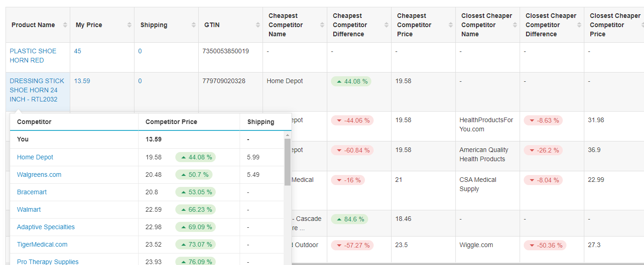Sort by Cheapest Competitor Difference
This screenshot has width=644, height=265.
(386, 25)
